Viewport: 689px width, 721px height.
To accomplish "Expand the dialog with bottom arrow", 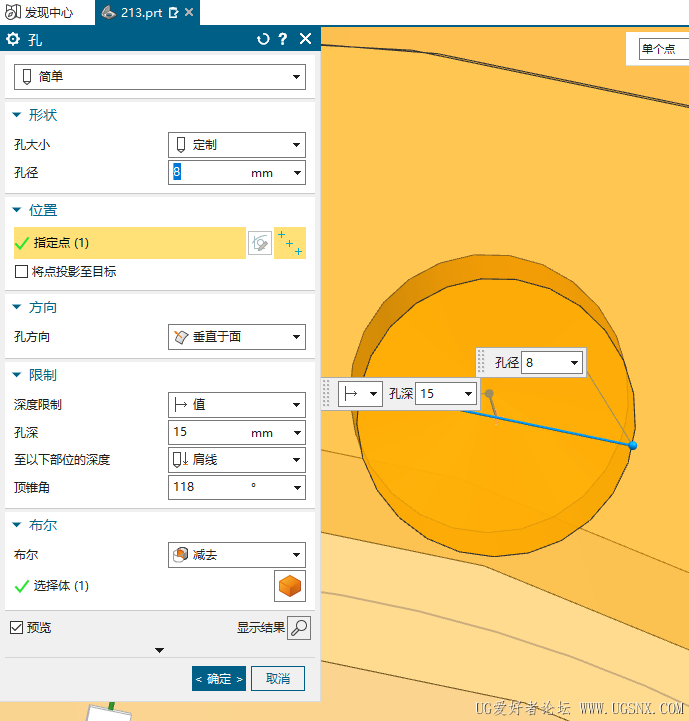I will coord(159,650).
